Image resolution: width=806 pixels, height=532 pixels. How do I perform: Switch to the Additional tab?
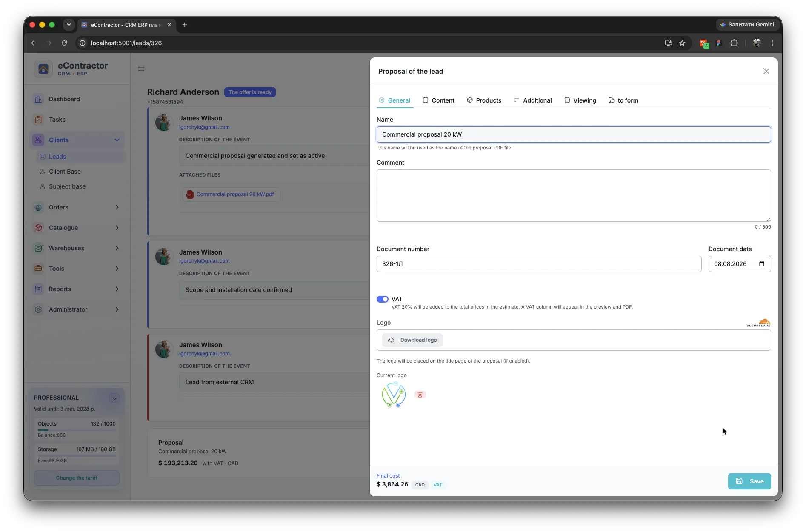533,100
